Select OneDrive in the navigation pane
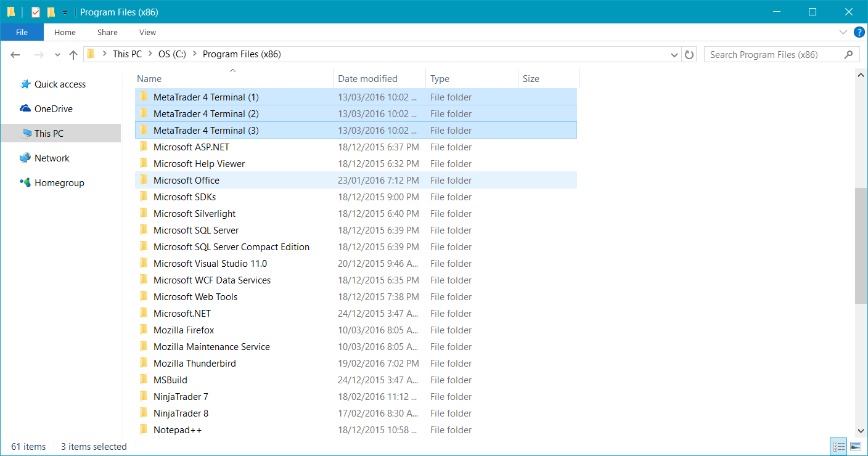The image size is (868, 456). [x=53, y=109]
